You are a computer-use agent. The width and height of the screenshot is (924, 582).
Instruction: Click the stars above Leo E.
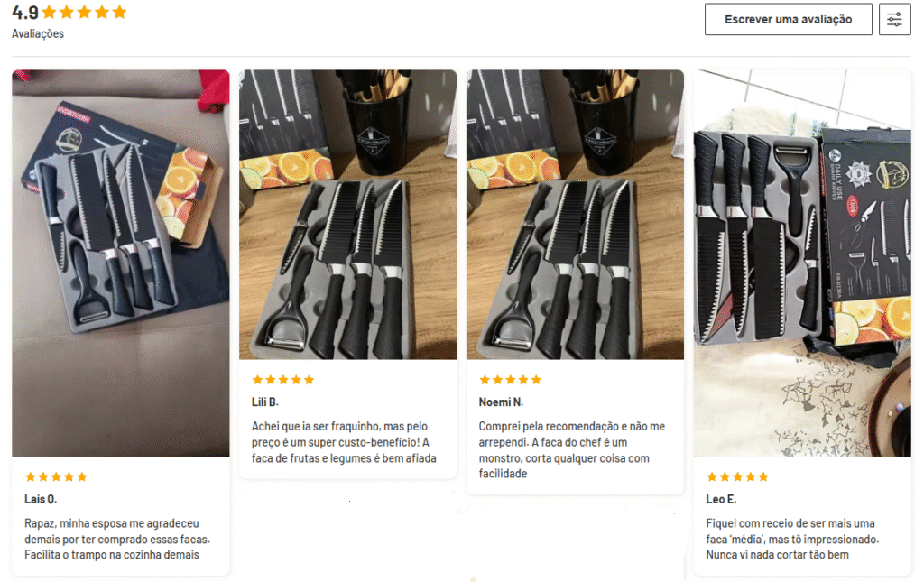[x=737, y=476]
